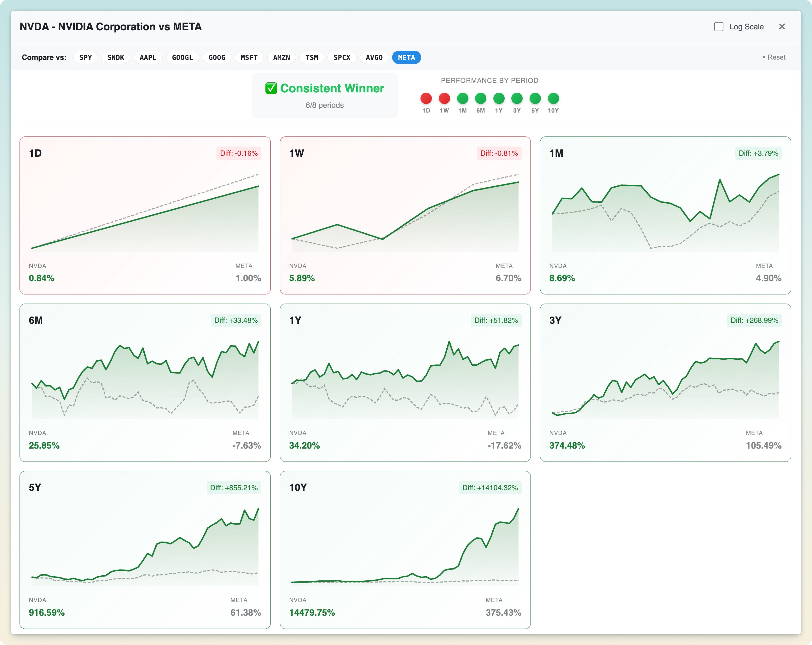Enable the Log Scale checkbox
Screen dimensions: 812x645
coord(719,27)
